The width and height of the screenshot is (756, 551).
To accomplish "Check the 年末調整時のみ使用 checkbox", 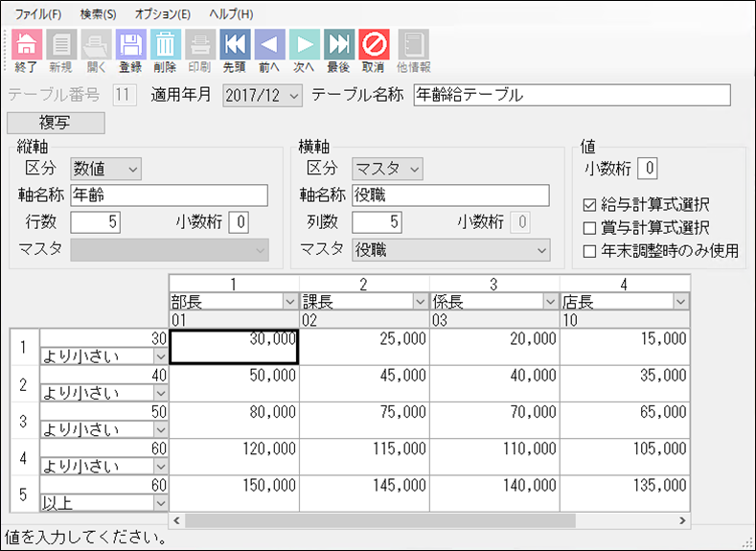I will (589, 251).
